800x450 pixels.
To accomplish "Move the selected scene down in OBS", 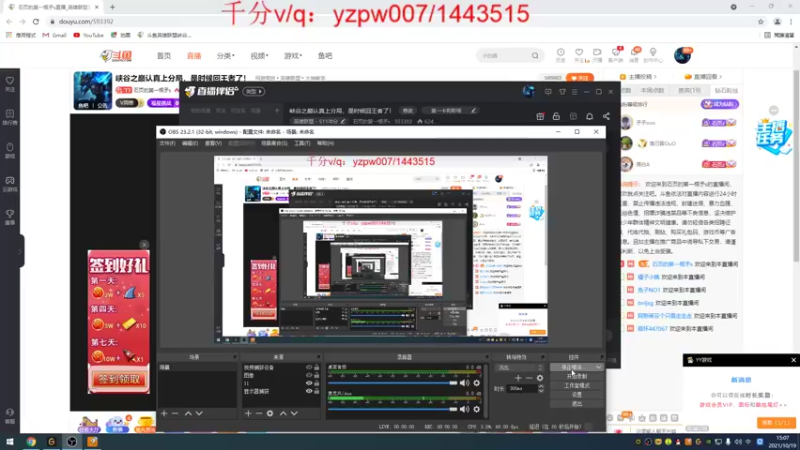I will (x=199, y=413).
